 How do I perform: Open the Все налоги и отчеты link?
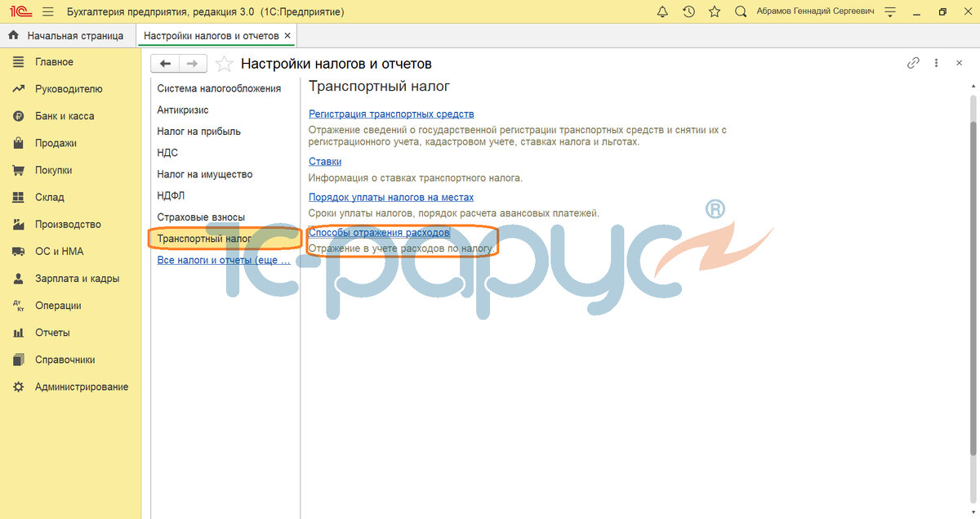point(223,260)
